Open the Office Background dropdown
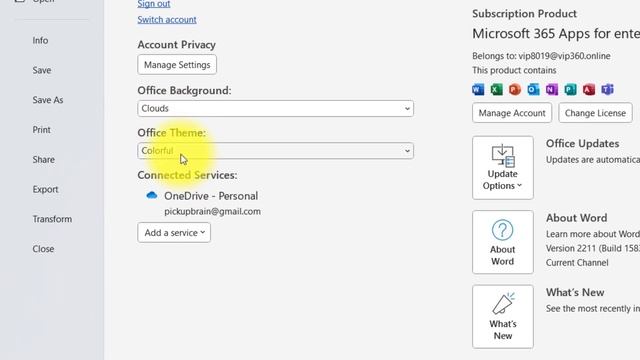Viewport: 640px width, 360px height. [276, 109]
